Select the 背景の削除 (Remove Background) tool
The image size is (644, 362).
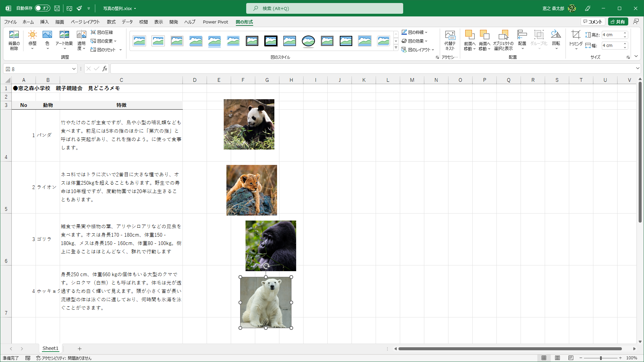click(x=14, y=40)
